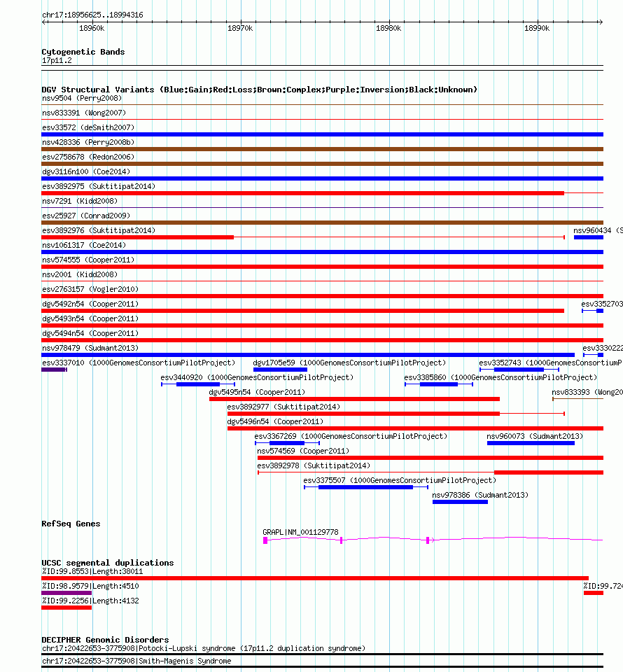
Task: Select variant dgv3116n100 (Coe2014)
Action: (x=86, y=171)
